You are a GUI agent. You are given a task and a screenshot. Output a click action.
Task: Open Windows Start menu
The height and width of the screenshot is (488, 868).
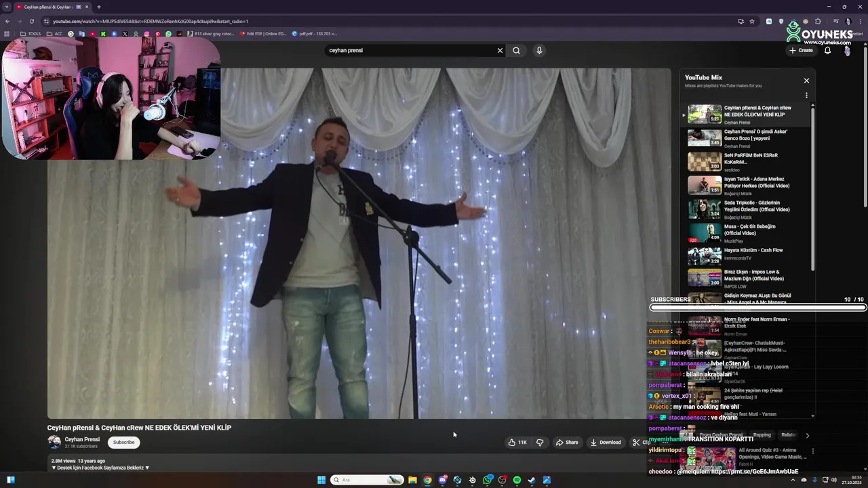[x=321, y=480]
